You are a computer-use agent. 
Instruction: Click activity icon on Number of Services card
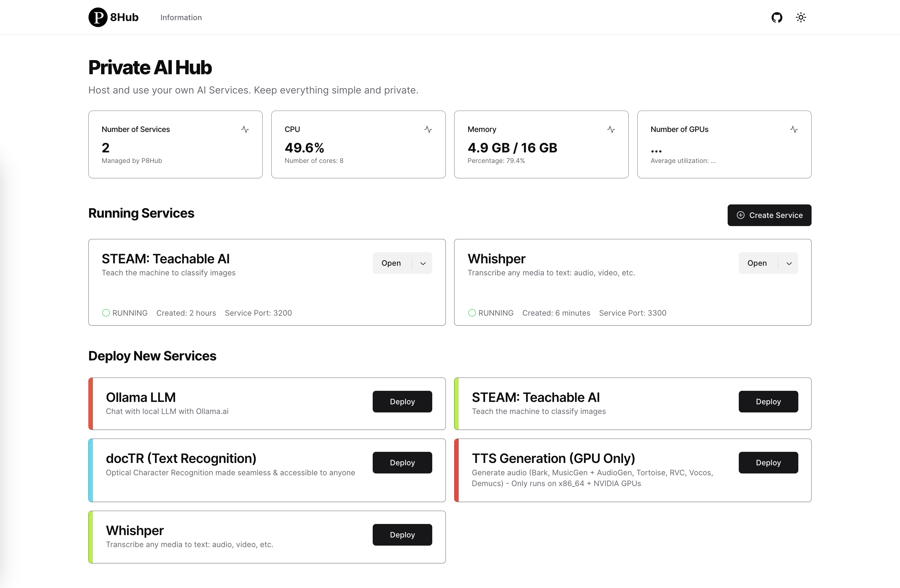[245, 129]
